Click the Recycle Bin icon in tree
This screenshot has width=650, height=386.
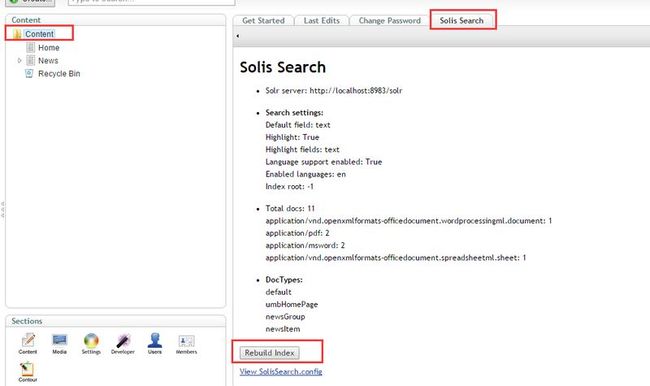tap(29, 73)
